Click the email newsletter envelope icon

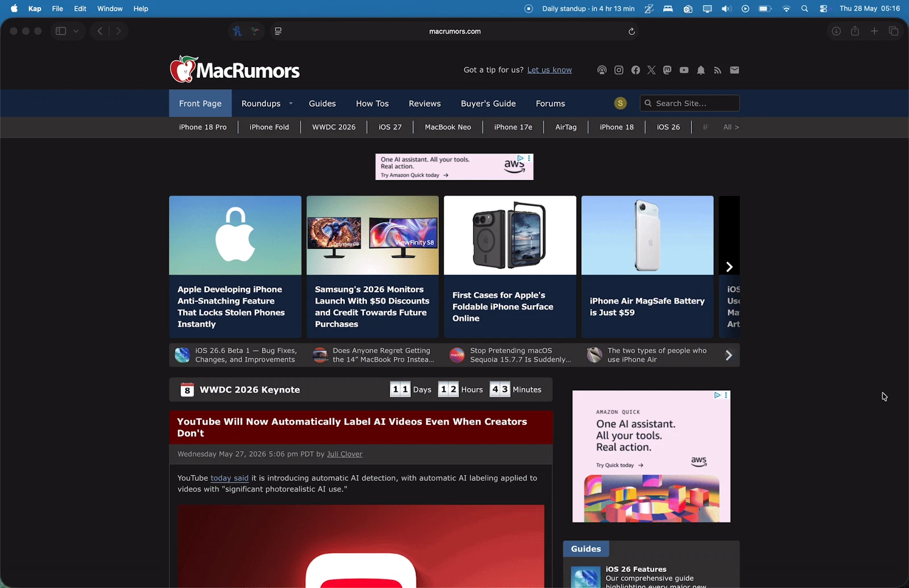(x=735, y=70)
